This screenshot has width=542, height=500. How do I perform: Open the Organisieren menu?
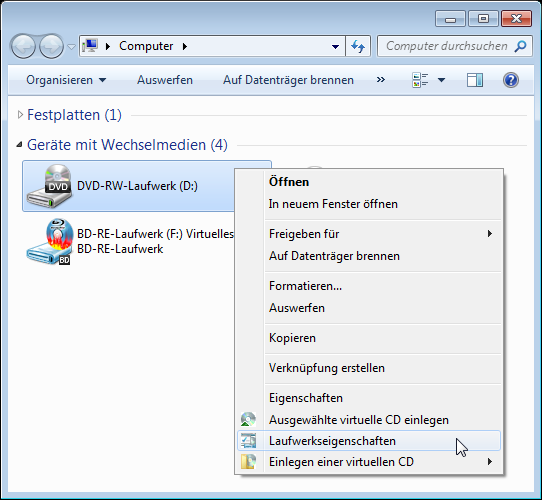coord(66,80)
